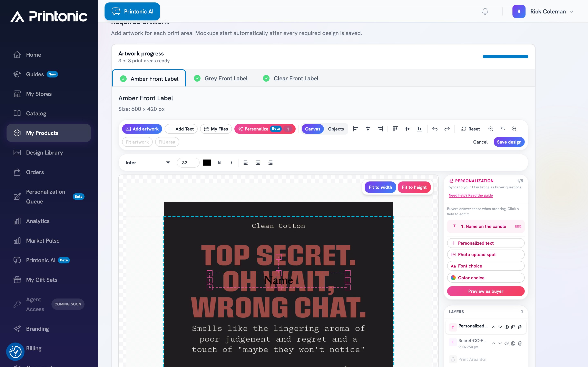Switch to the Grey Front Label tab
The height and width of the screenshot is (367, 588).
221,78
